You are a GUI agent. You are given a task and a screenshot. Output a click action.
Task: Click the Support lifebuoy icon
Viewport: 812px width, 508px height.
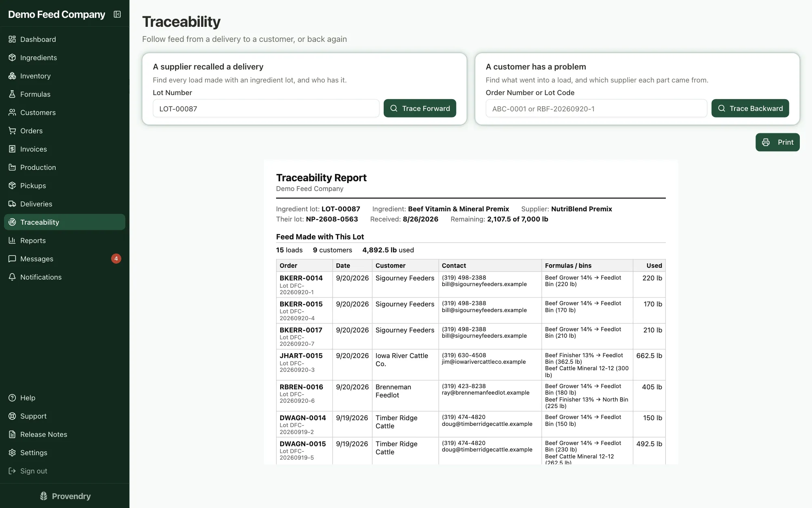[x=12, y=416]
